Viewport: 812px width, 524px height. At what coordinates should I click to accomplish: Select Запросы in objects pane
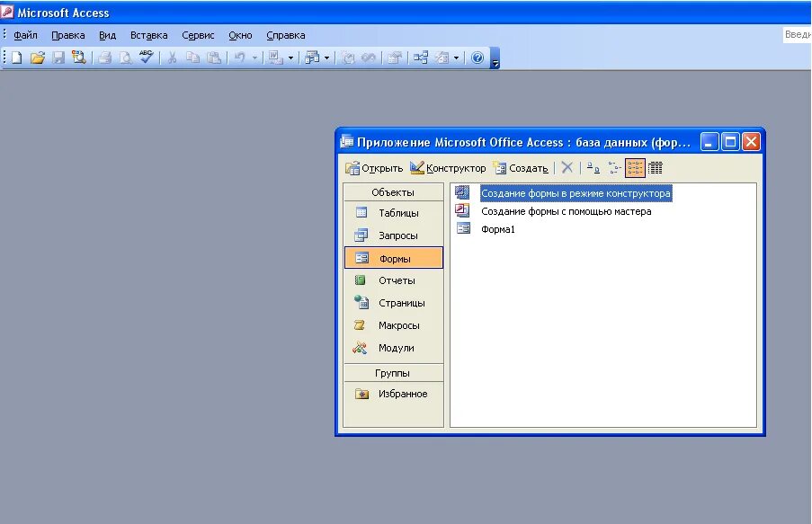point(394,235)
